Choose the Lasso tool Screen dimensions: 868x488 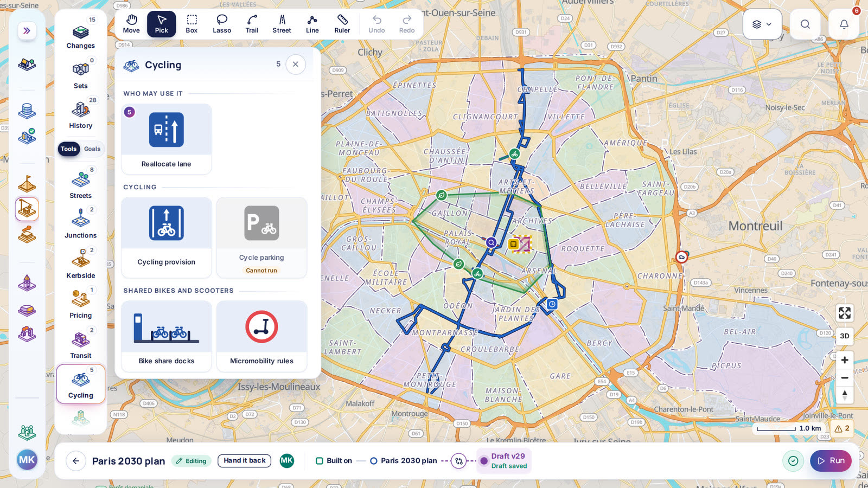coord(222,24)
